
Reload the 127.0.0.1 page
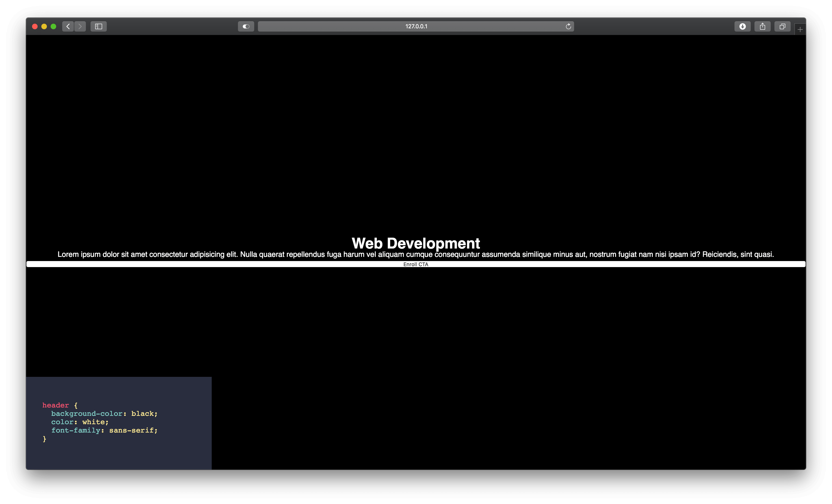pyautogui.click(x=568, y=26)
